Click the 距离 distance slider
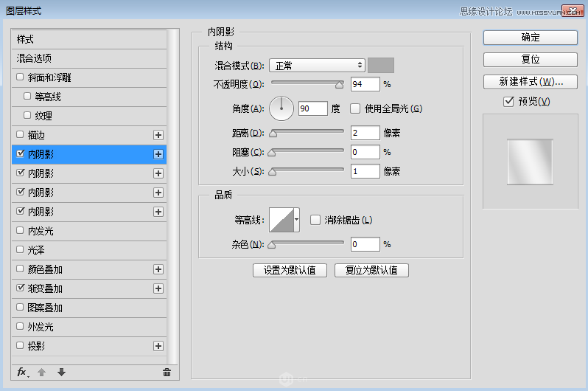Image resolution: width=588 pixels, height=391 pixels. coord(307,133)
